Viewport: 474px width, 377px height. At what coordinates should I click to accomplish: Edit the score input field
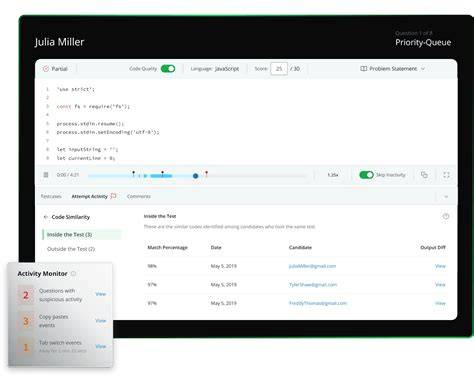tap(279, 69)
